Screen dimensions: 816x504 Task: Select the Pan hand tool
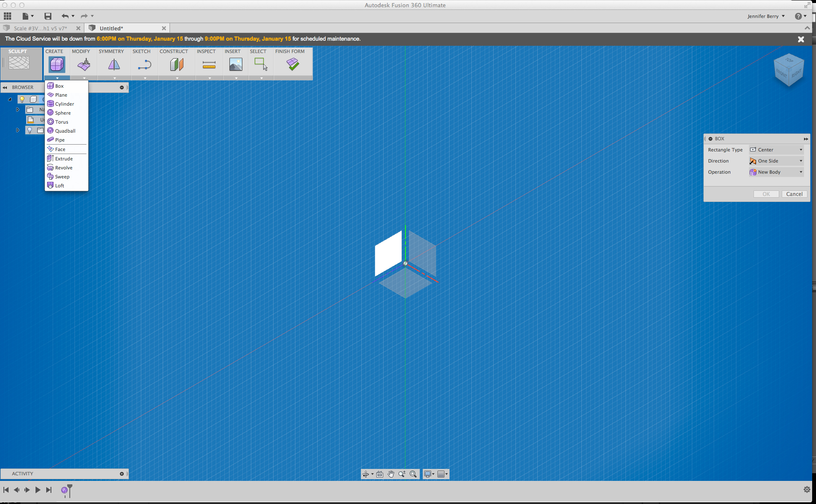(391, 474)
